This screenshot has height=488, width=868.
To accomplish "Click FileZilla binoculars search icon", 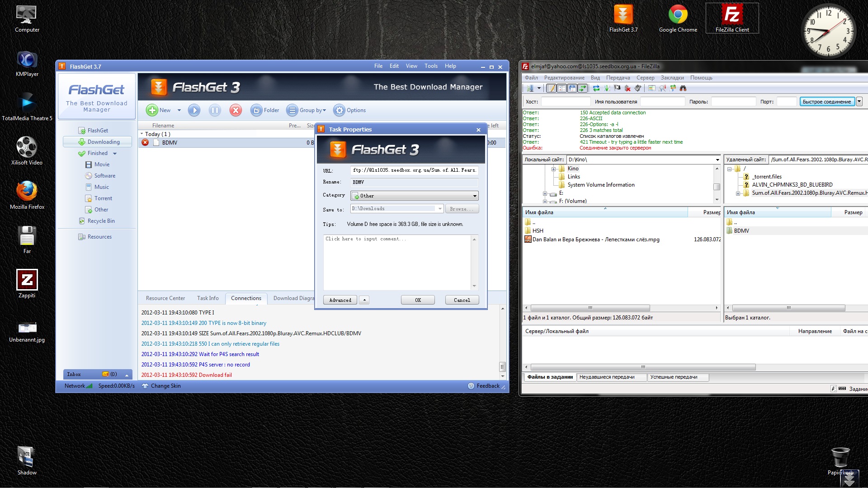I will coord(683,88).
